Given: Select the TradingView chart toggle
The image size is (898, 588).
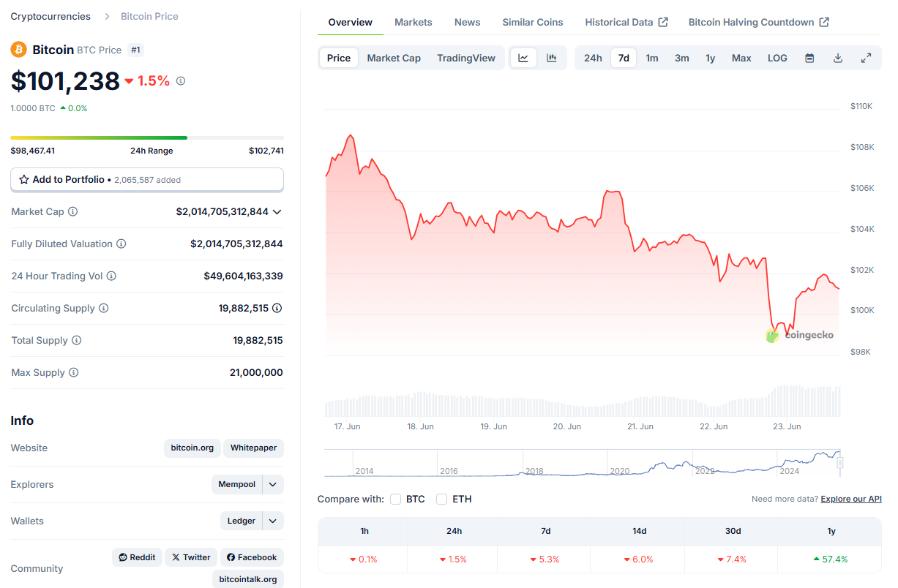Looking at the screenshot, I should click(x=466, y=58).
